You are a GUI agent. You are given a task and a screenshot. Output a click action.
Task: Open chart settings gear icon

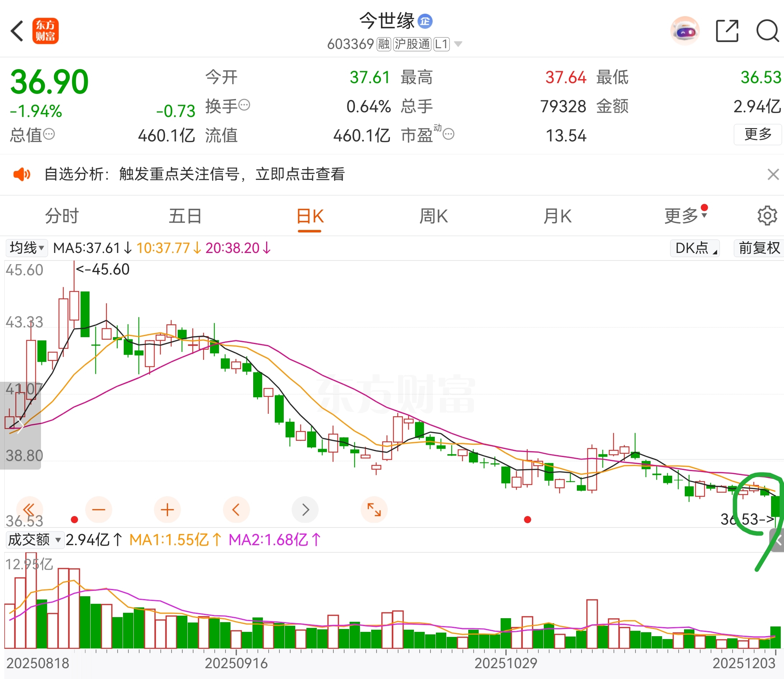(767, 216)
